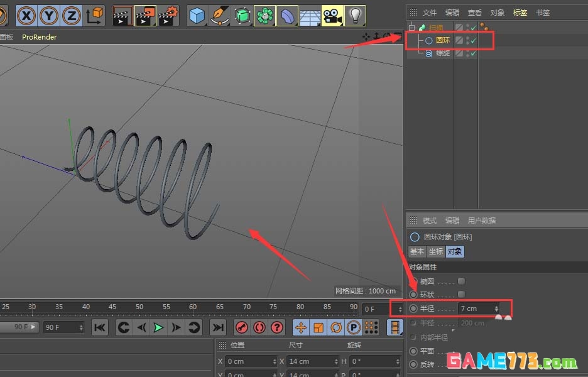Screen dimensions: 588x377
Task: Click the camera motion icon in the toolbar
Action: tap(333, 16)
